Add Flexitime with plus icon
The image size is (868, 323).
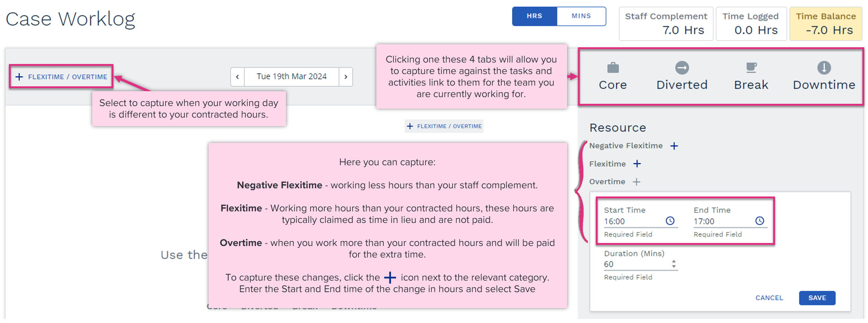[x=637, y=164]
